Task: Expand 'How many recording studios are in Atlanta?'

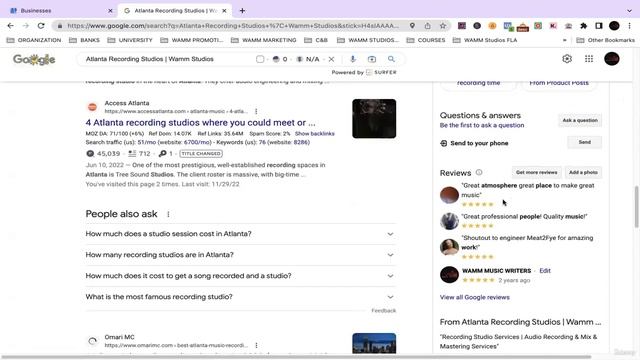Action: click(x=240, y=255)
